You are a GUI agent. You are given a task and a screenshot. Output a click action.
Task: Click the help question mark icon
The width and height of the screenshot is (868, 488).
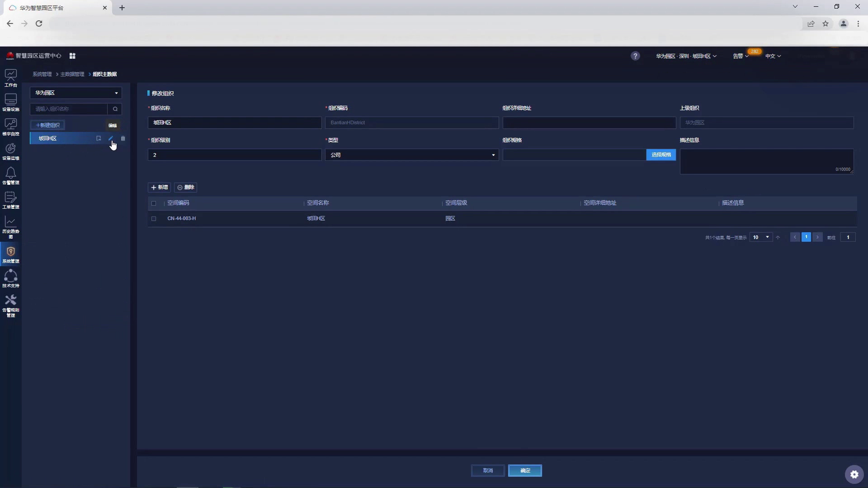635,56
